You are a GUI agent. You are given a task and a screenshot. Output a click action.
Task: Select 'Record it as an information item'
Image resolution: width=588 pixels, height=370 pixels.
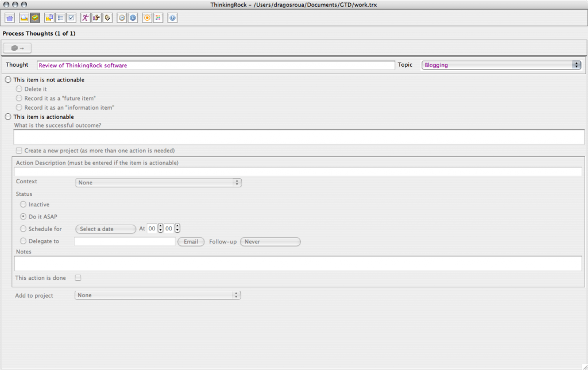pos(19,107)
